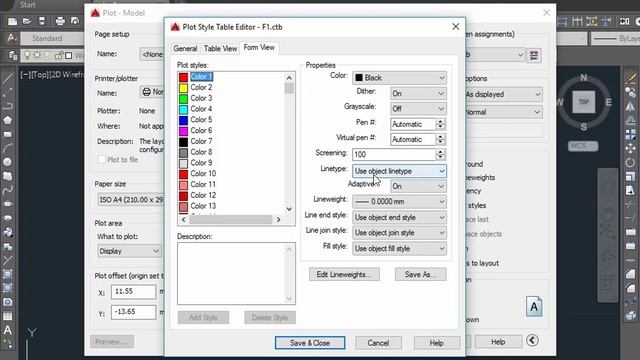Click Save & Close button
Viewport: 640px width, 360px height.
pyautogui.click(x=310, y=343)
